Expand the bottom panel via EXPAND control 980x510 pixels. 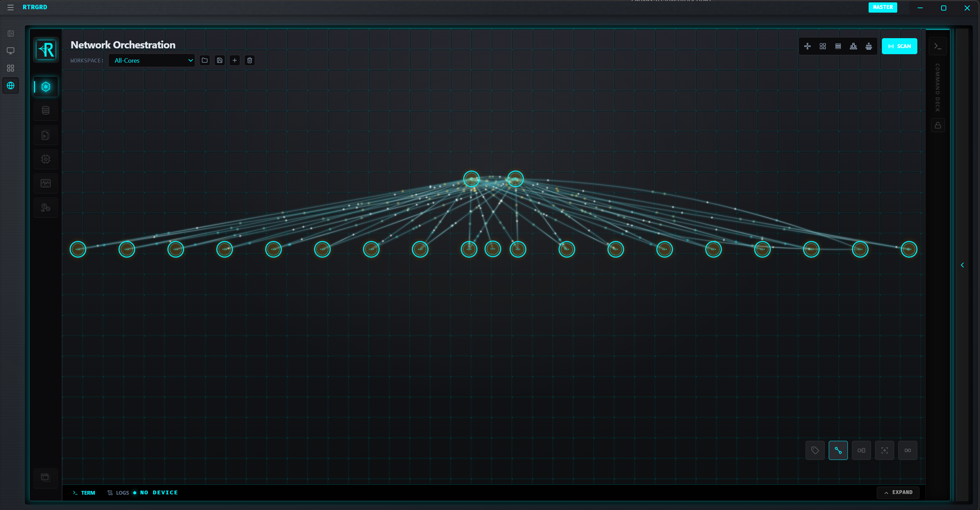point(899,492)
